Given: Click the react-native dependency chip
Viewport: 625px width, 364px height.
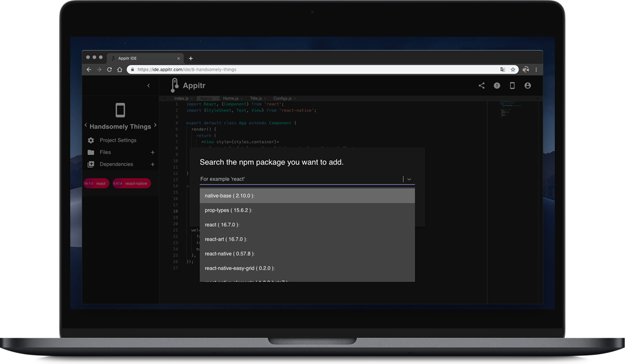Looking at the screenshot, I should coord(132,183).
